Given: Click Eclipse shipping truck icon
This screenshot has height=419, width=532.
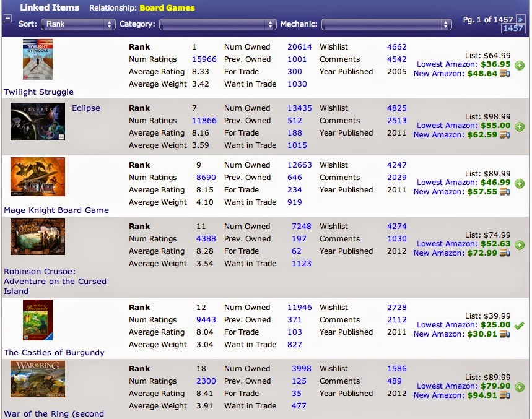Looking at the screenshot, I should [505, 135].
